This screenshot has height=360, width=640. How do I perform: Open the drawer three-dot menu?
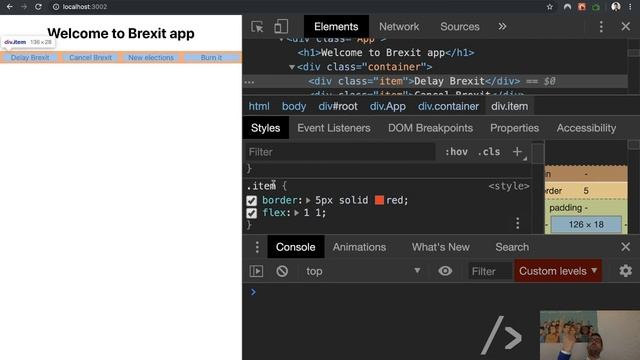tap(257, 247)
